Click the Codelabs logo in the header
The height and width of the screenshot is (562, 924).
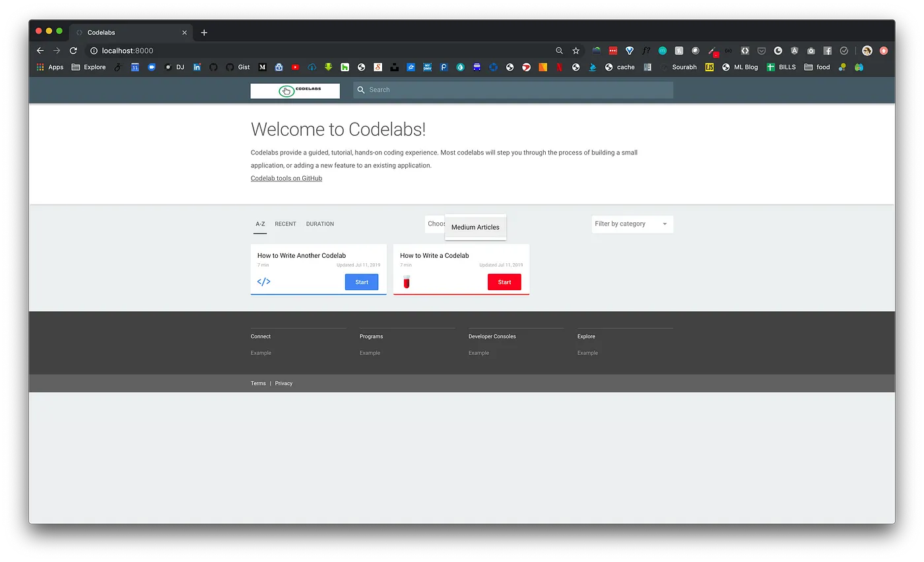(295, 91)
